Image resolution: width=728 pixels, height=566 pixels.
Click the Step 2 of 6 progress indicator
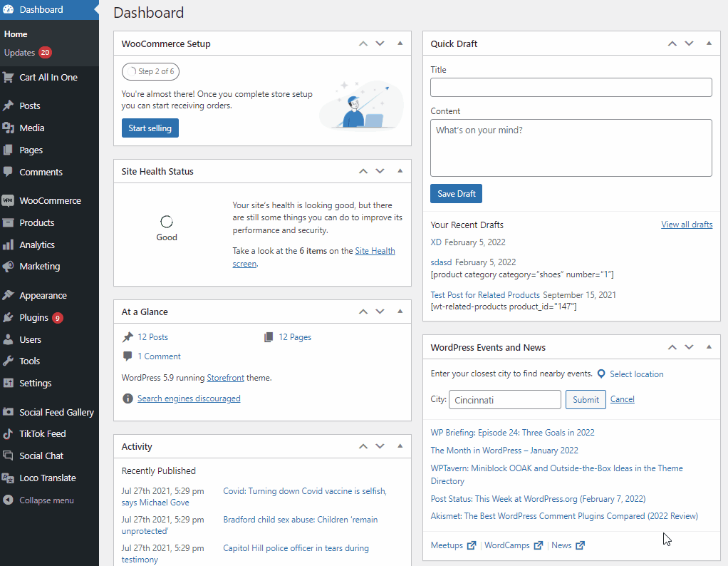tap(150, 71)
